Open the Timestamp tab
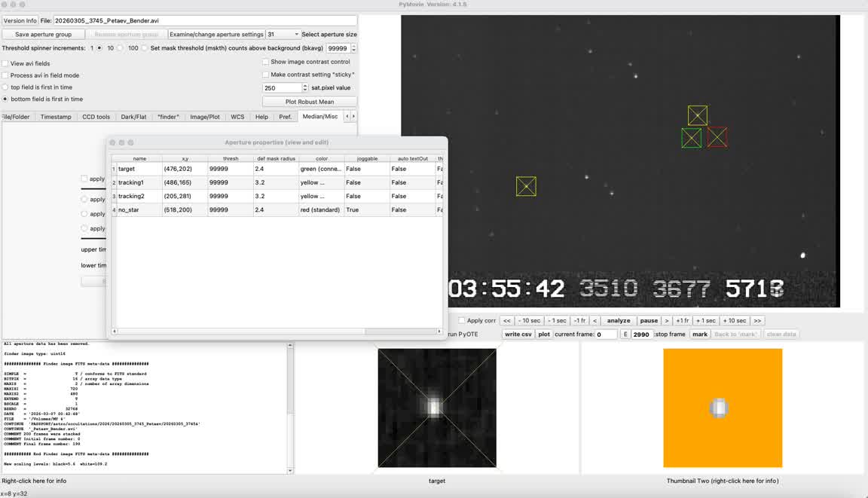 coord(56,117)
